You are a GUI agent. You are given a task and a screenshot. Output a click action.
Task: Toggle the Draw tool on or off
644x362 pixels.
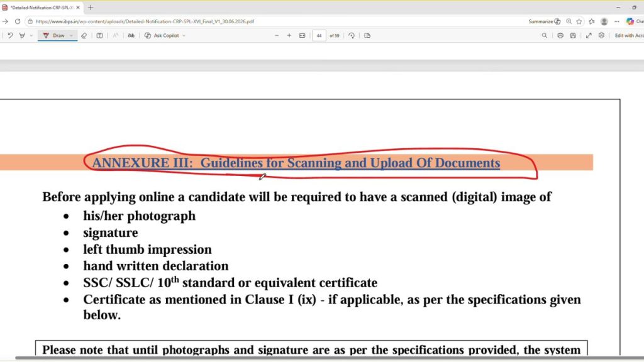pos(54,36)
